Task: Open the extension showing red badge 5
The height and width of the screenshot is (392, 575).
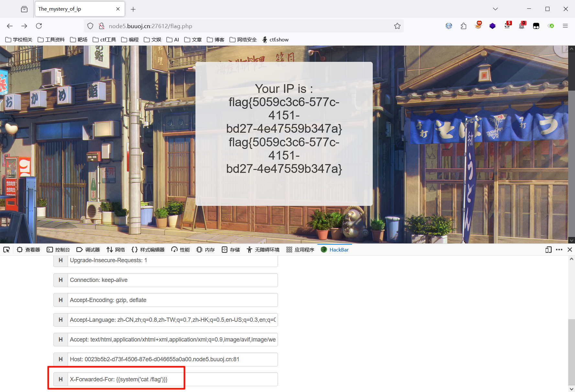Action: point(507,25)
